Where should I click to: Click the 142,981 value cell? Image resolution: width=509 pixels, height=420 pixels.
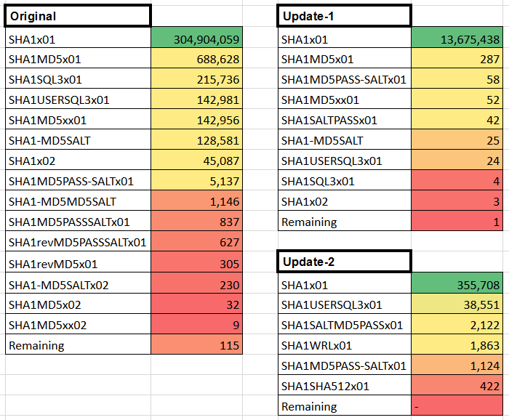click(197, 99)
